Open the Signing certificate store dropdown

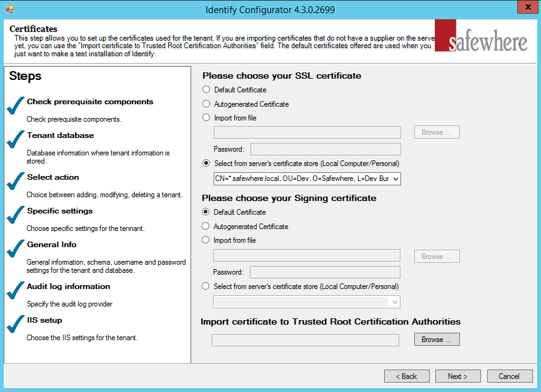tap(395, 302)
